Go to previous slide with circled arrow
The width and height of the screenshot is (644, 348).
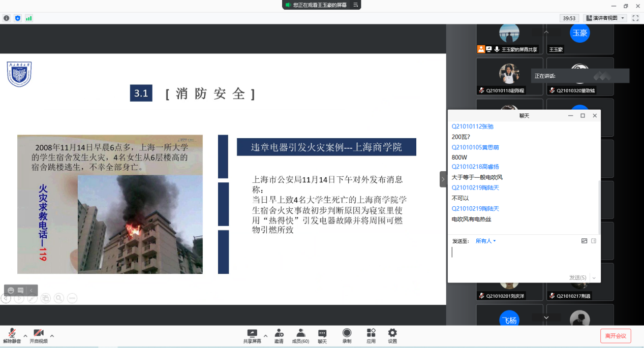(6, 298)
